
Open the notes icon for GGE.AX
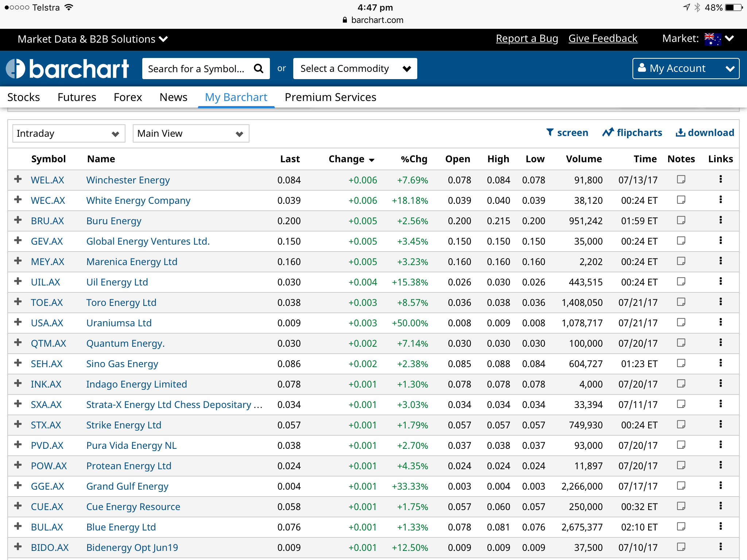point(681,486)
